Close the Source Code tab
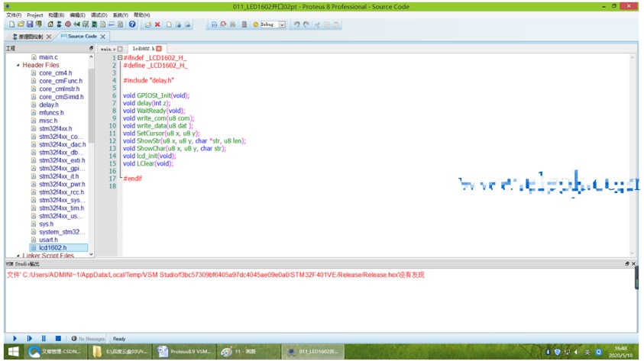The width and height of the screenshot is (644, 361). (103, 36)
